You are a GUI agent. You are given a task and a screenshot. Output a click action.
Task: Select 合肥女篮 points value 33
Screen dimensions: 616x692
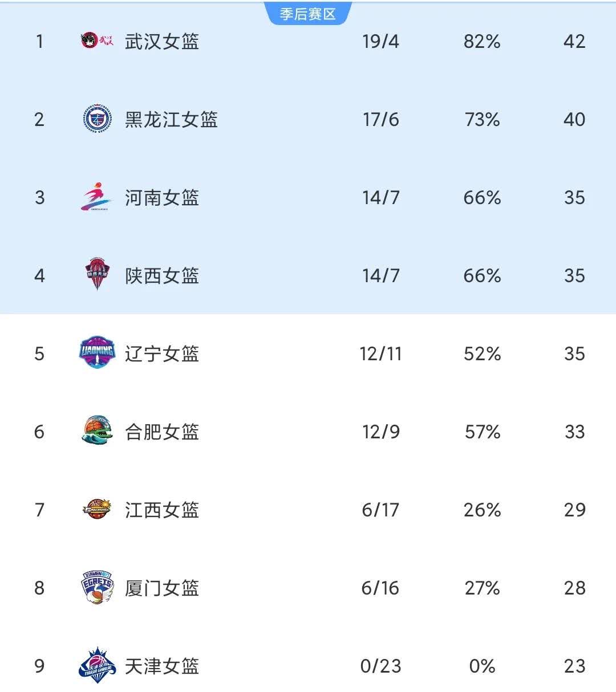[x=574, y=432]
